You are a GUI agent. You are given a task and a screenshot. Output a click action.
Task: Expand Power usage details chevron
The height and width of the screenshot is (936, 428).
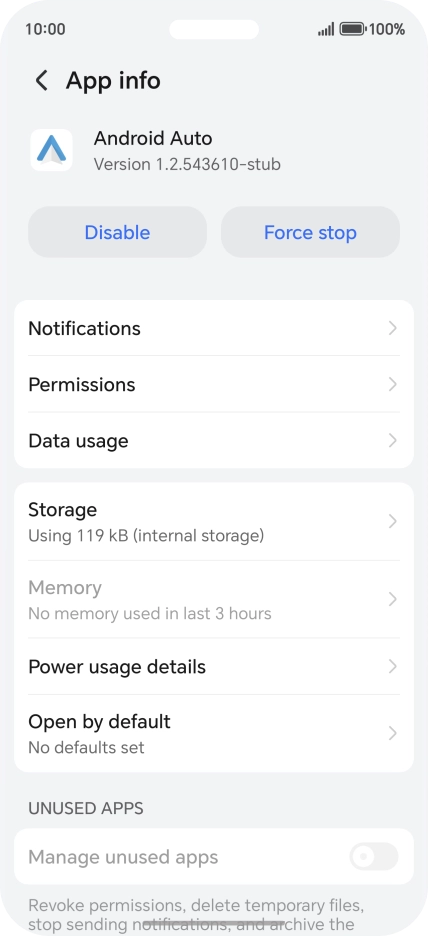pyautogui.click(x=392, y=666)
